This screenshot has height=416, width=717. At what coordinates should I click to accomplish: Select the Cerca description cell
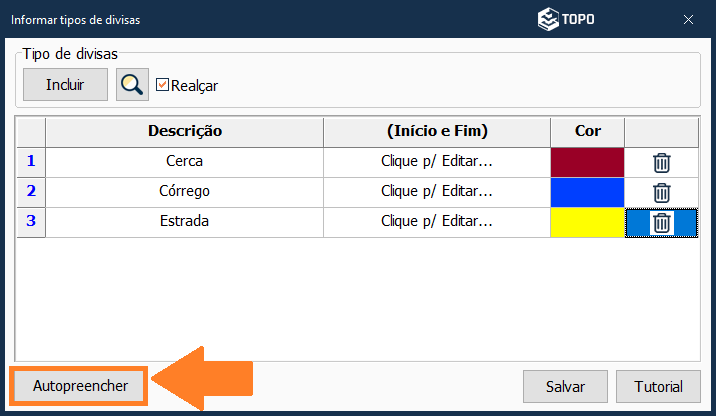[x=185, y=163]
